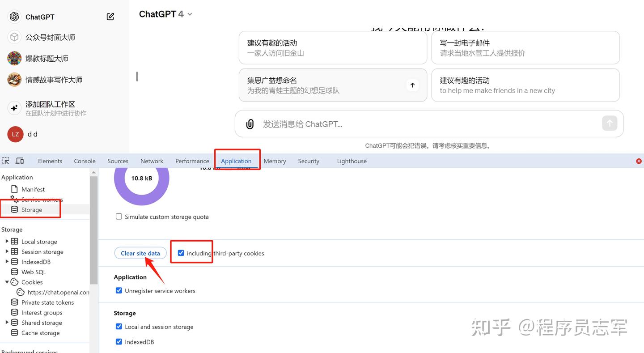Switch to the Console tab
644x353 pixels.
coord(85,161)
